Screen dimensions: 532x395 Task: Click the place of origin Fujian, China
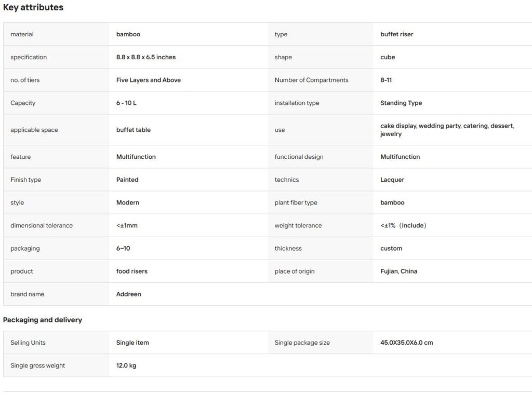click(398, 271)
